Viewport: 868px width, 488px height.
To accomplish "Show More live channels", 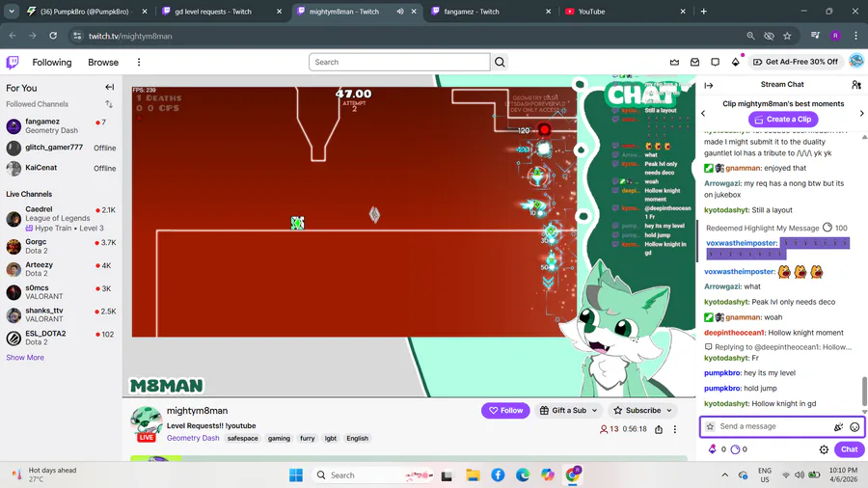I will (25, 358).
